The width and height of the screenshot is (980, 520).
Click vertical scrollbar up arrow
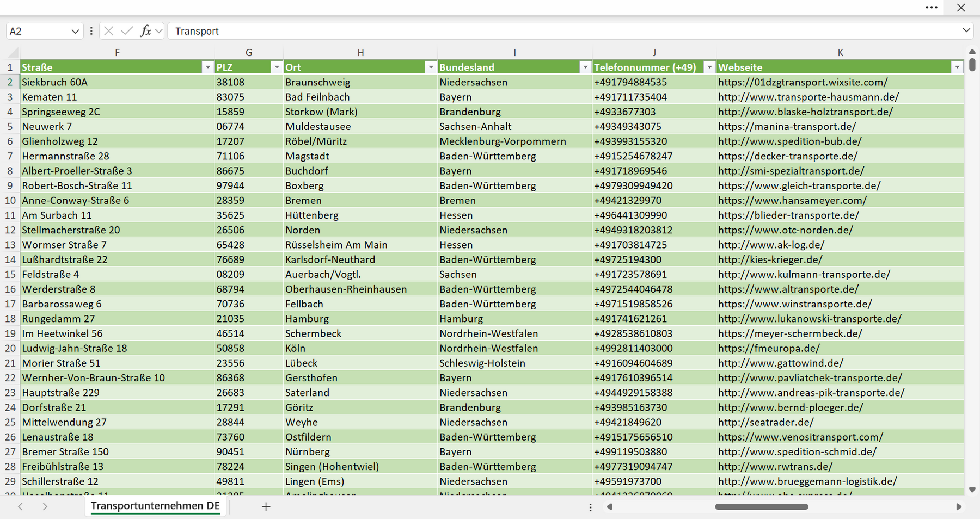[x=972, y=52]
